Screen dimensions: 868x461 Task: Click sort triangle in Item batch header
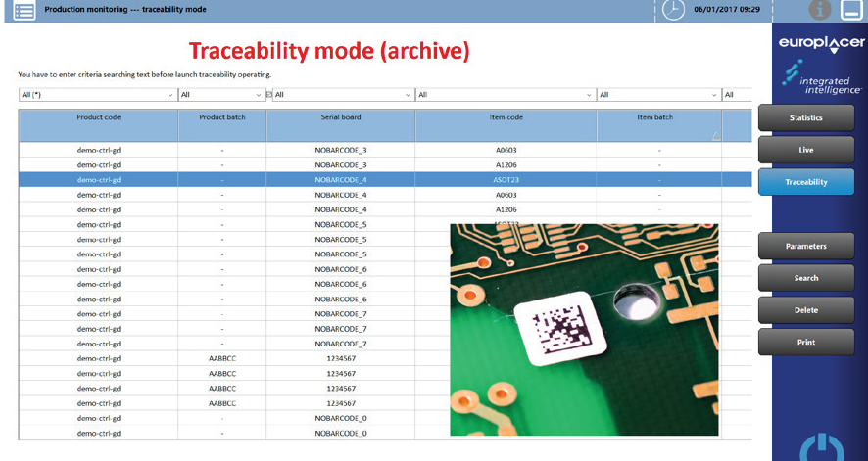[715, 136]
